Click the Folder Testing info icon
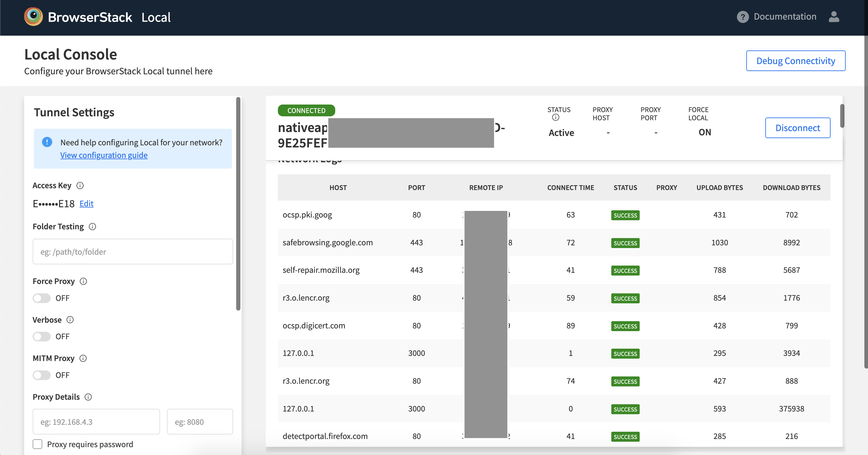Viewport: 868px width, 455px height. pyautogui.click(x=92, y=227)
